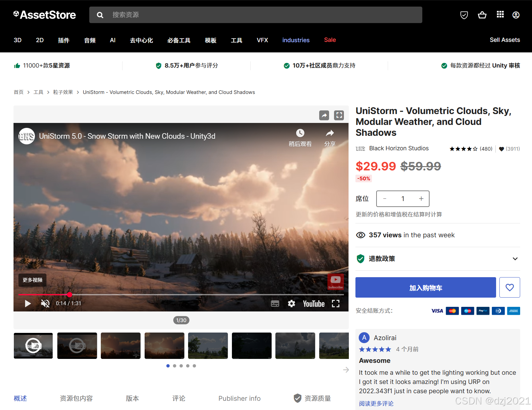Switch to 版本 tab
The image size is (532, 410).
132,398
